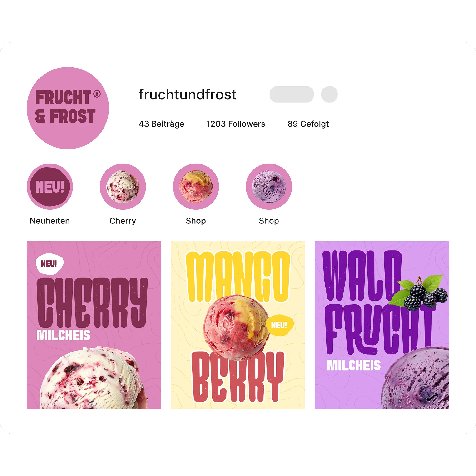The height and width of the screenshot is (476, 476).
Task: Click the 43 Beiträge count
Action: point(161,124)
